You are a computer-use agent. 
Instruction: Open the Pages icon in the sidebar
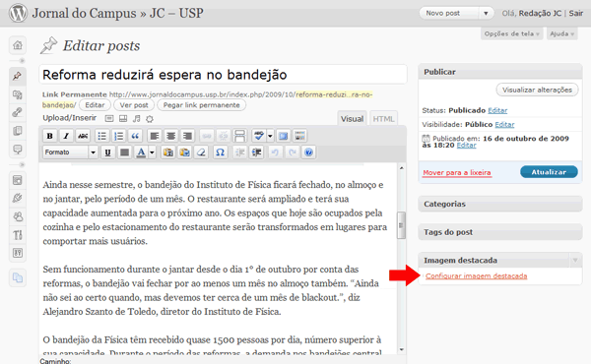tap(18, 131)
